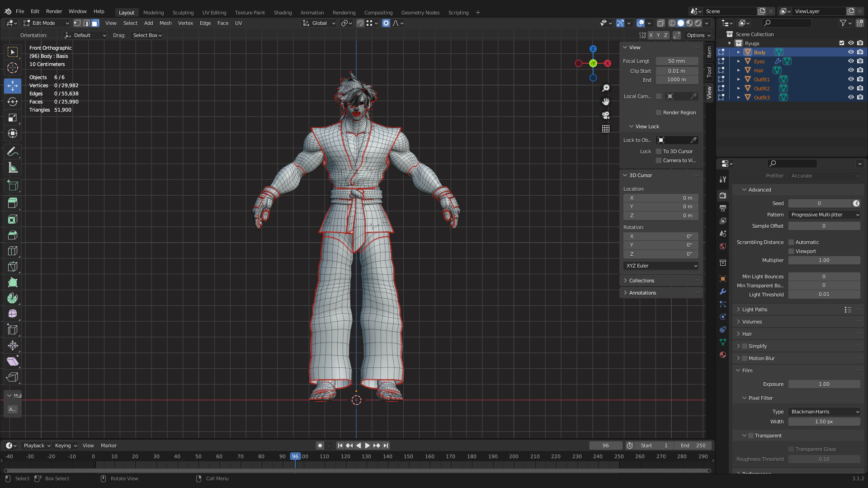Click the Multiplier value slider

(x=824, y=260)
